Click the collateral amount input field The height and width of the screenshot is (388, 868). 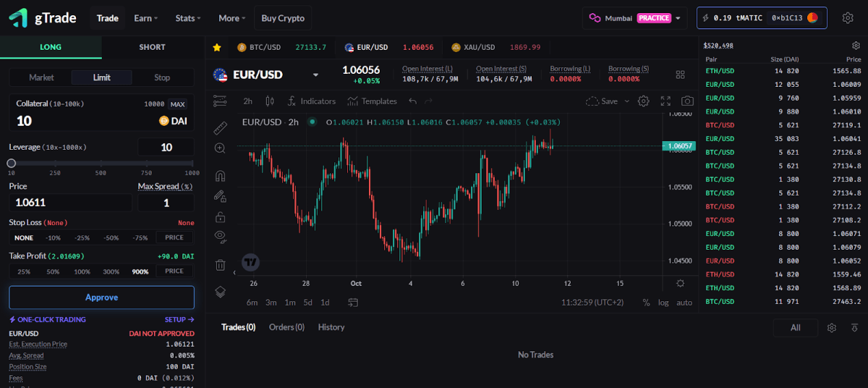point(80,121)
